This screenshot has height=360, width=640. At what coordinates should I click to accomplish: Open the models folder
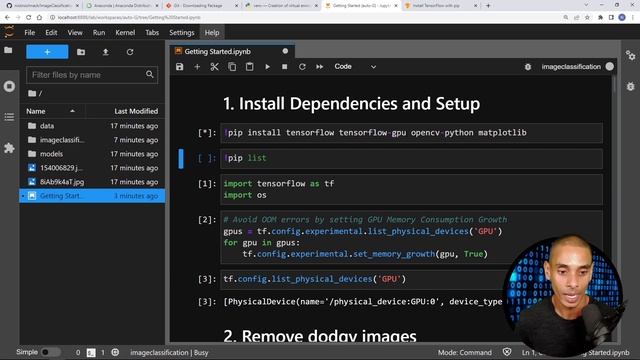pyautogui.click(x=92, y=154)
